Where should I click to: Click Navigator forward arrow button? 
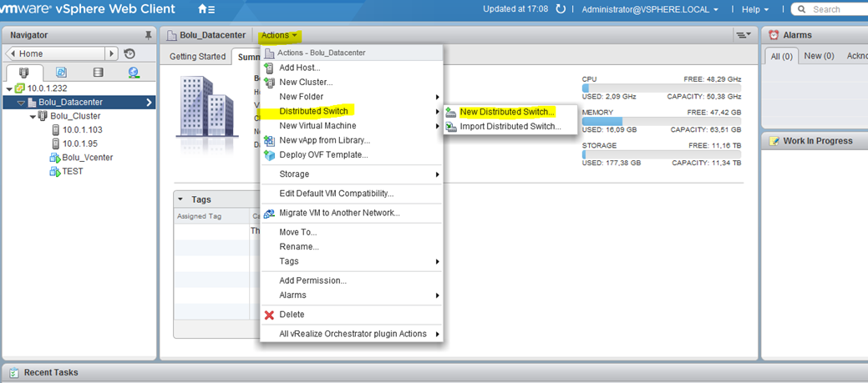point(112,53)
